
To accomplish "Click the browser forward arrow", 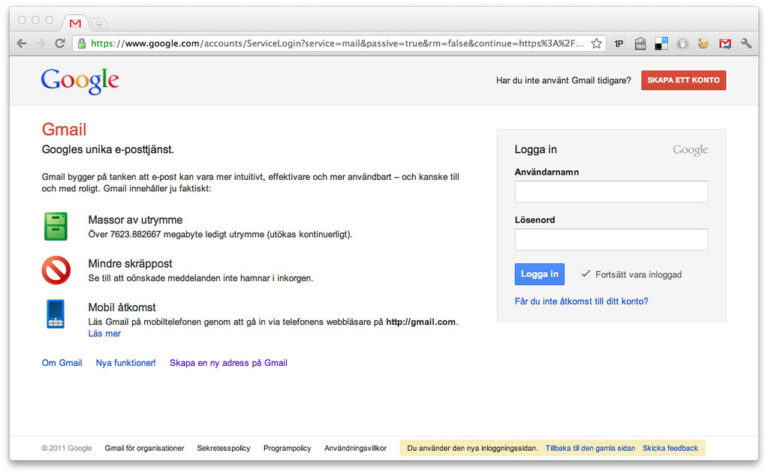I will 41,43.
